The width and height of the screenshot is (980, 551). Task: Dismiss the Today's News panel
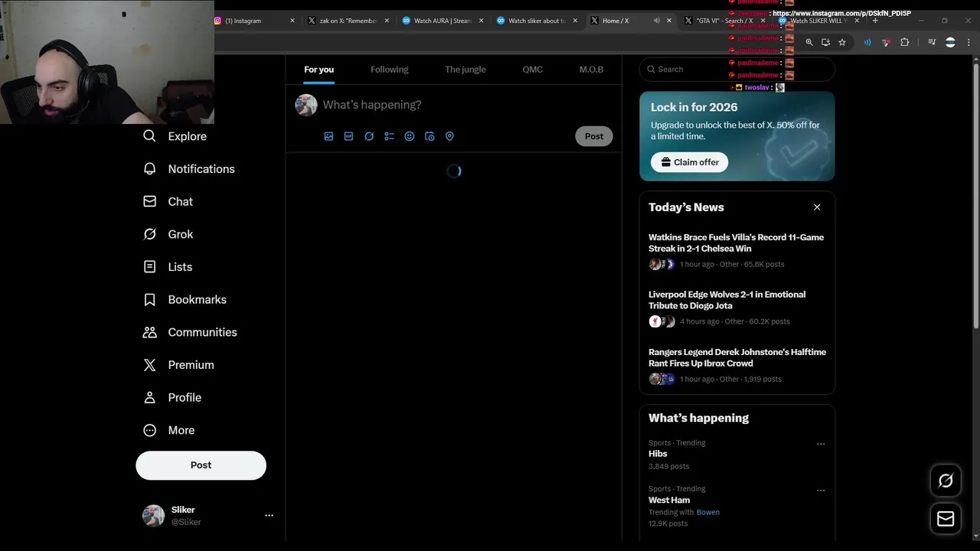point(817,207)
